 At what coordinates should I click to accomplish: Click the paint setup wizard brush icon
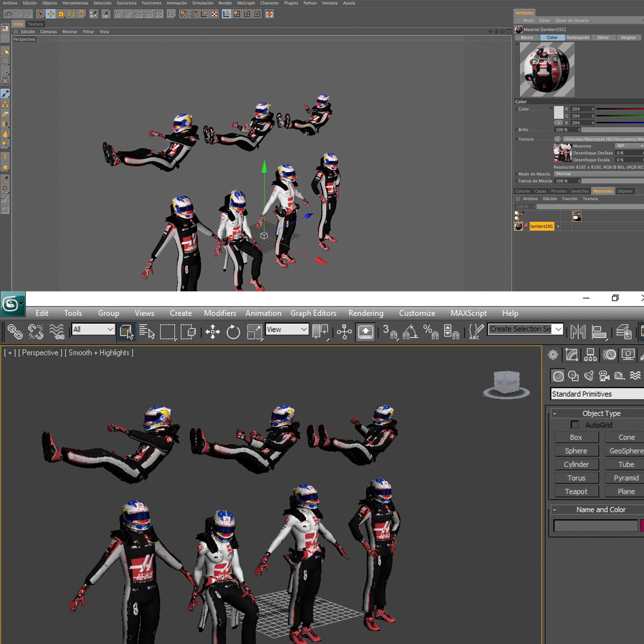94,14
